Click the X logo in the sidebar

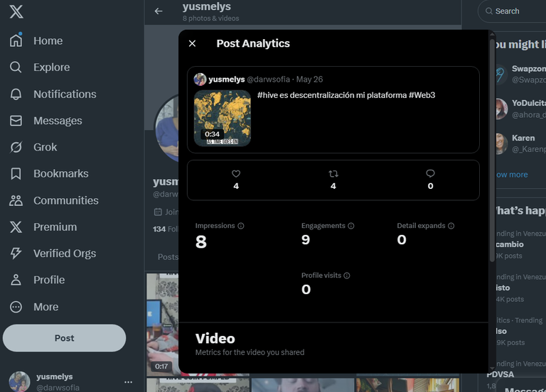[16, 11]
